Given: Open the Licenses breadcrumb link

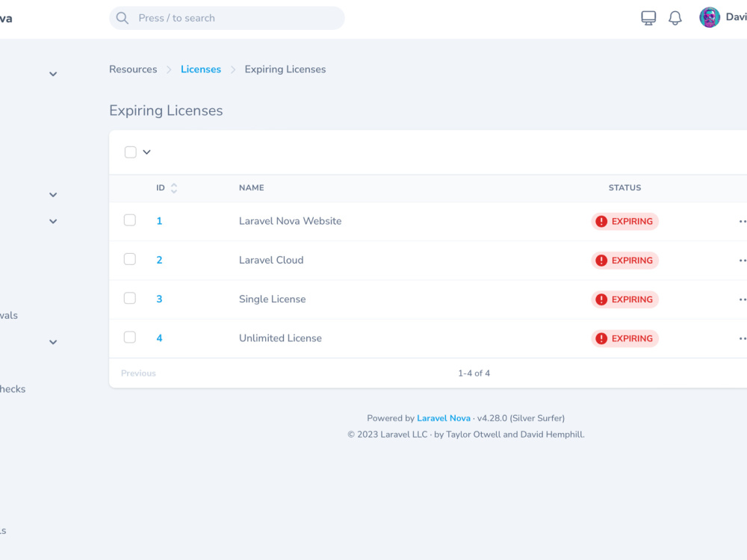Looking at the screenshot, I should pyautogui.click(x=200, y=69).
